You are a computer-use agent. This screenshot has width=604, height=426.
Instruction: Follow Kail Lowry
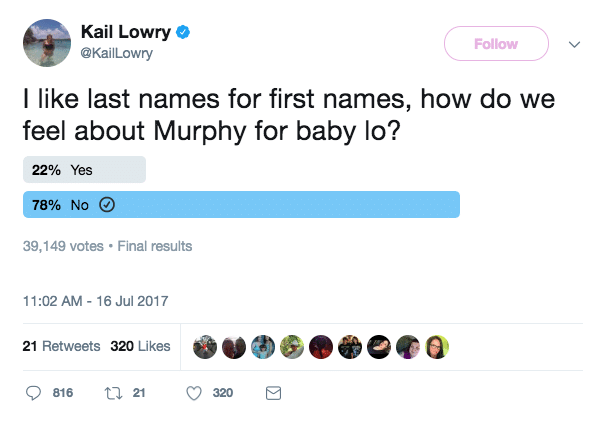pyautogui.click(x=496, y=44)
